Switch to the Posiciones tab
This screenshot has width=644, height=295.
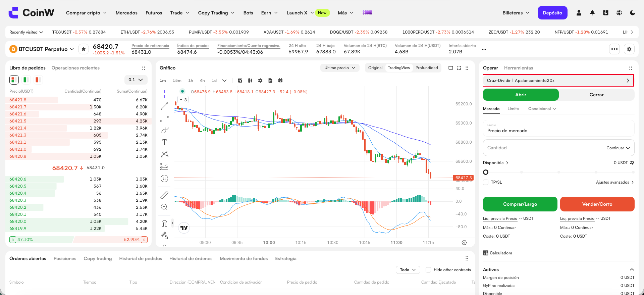click(x=65, y=258)
